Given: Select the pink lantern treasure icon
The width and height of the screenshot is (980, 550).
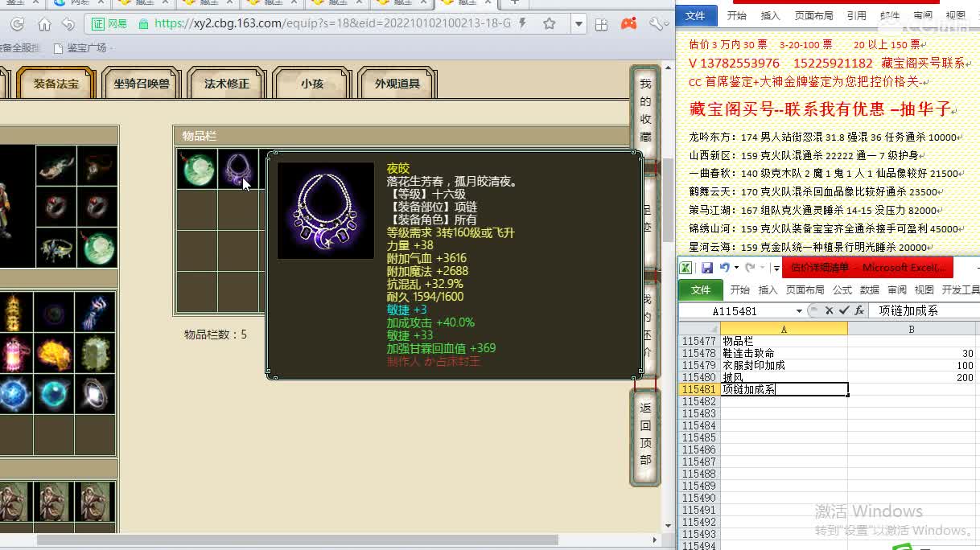Looking at the screenshot, I should (x=14, y=353).
